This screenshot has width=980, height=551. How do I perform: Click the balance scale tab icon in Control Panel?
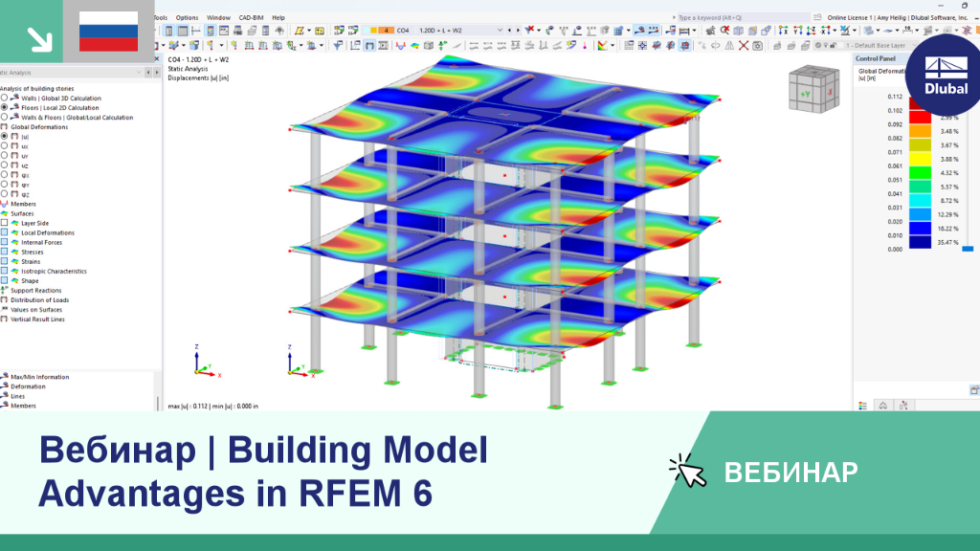pos(883,406)
